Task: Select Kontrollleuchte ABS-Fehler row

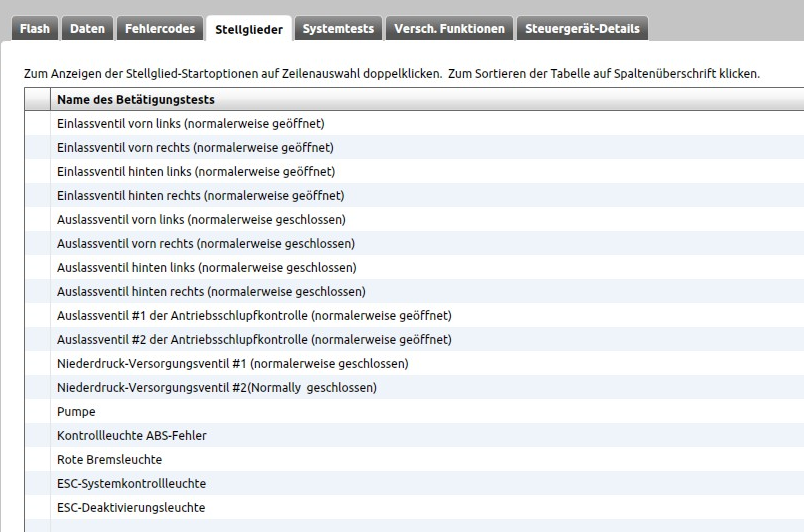Action: tap(132, 436)
